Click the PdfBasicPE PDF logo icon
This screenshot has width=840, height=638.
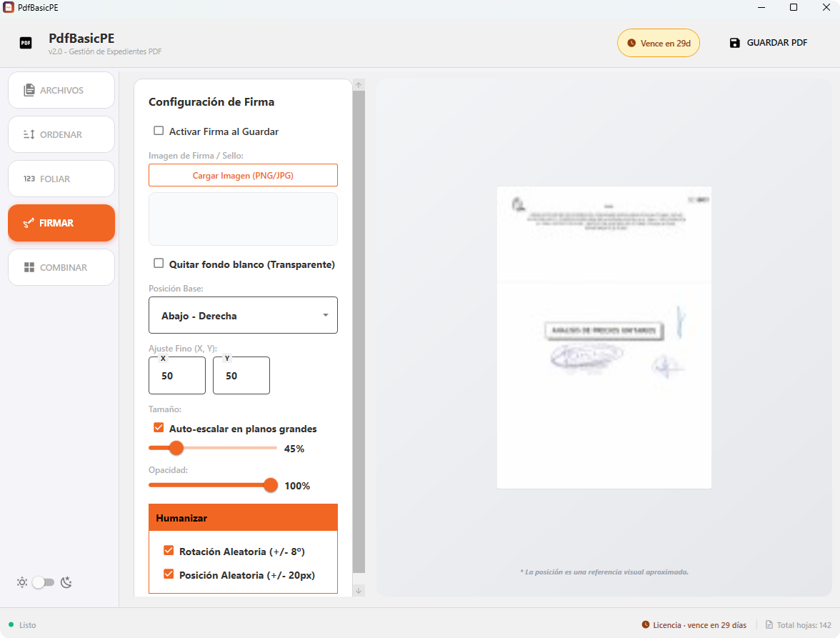pos(26,43)
